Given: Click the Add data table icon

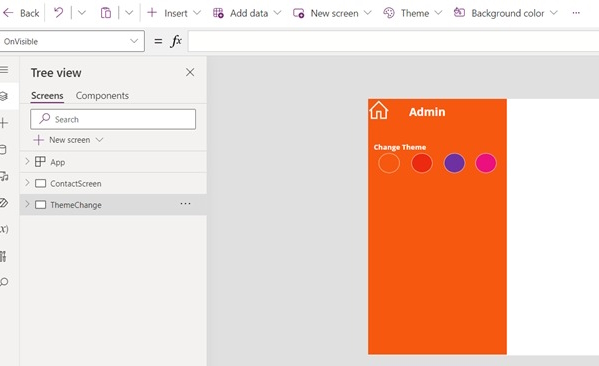Looking at the screenshot, I should (x=218, y=13).
